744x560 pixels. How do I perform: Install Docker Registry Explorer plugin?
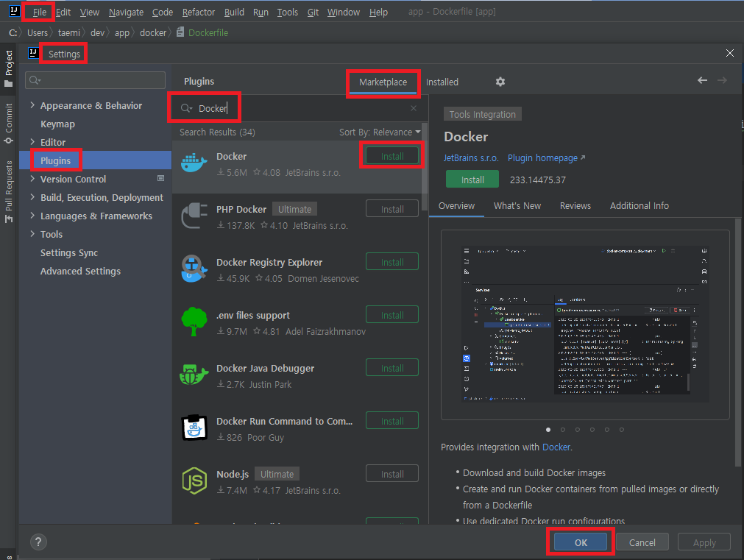(392, 262)
